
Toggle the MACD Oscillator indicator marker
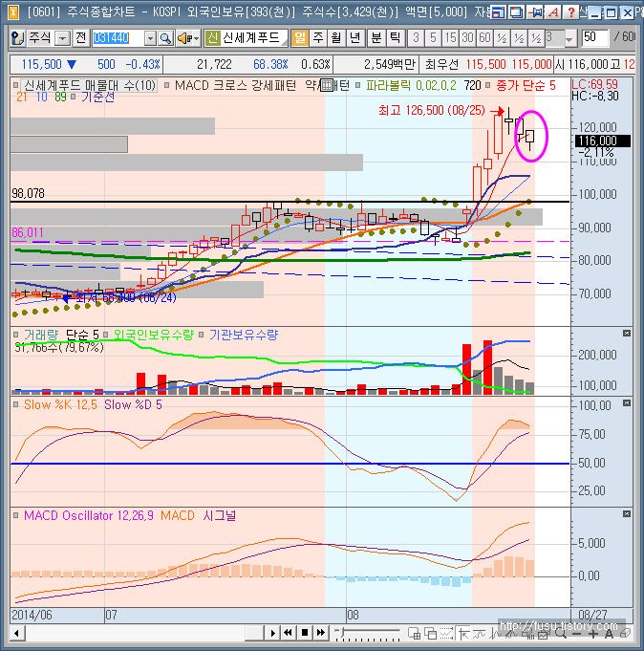point(16,515)
